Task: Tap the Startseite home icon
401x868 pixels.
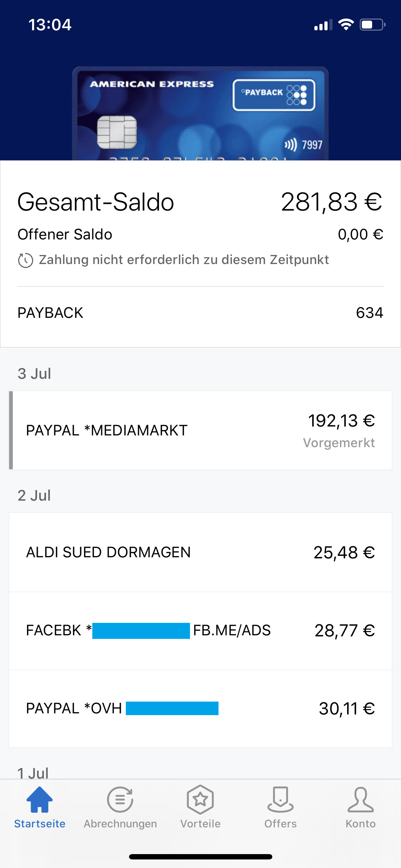Action: coord(40,800)
